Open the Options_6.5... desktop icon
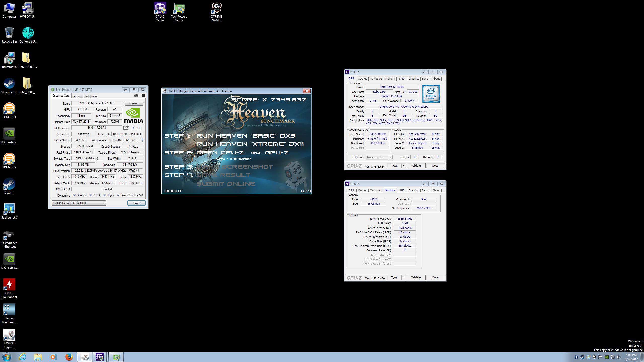This screenshot has width=644, height=362. (28, 35)
